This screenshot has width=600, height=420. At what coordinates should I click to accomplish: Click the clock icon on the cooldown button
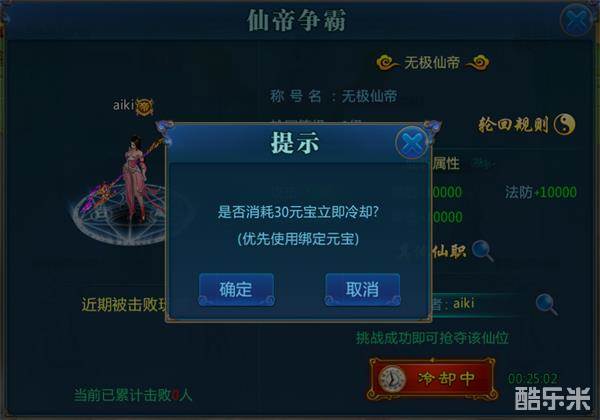392,379
